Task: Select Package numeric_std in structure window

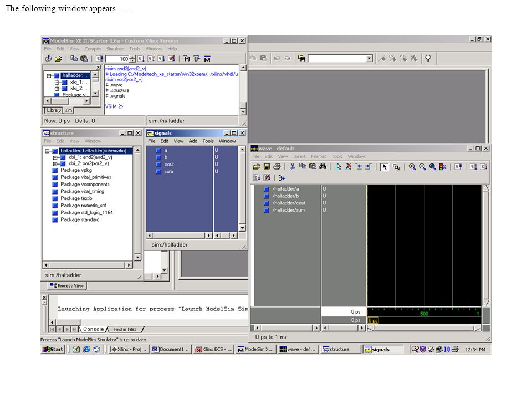Action: click(x=84, y=206)
